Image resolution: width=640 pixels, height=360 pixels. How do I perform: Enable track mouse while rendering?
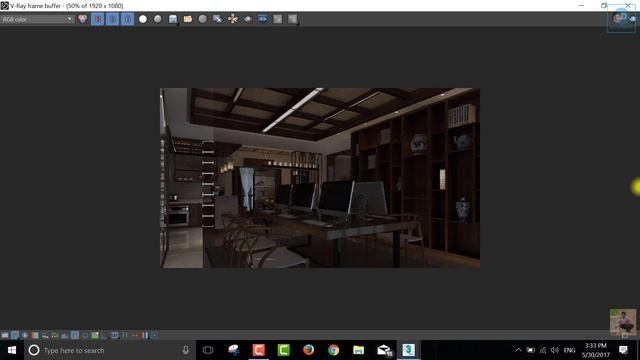pos(233,19)
